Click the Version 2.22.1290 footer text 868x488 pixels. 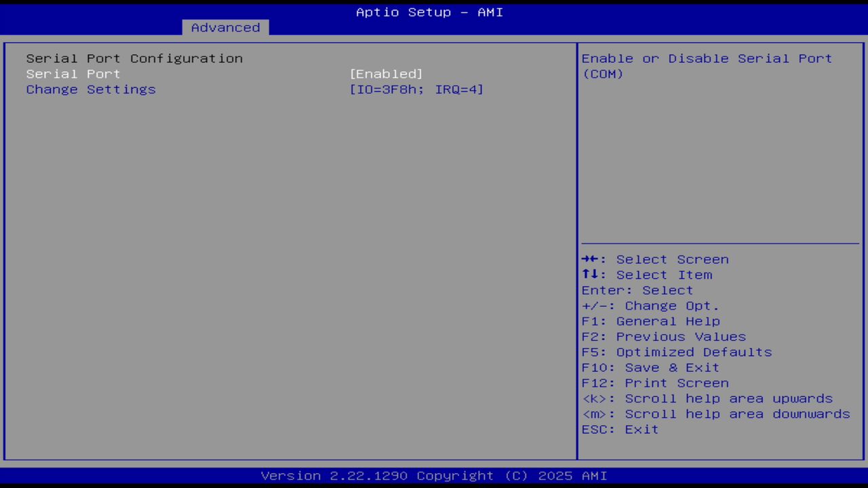click(429, 475)
